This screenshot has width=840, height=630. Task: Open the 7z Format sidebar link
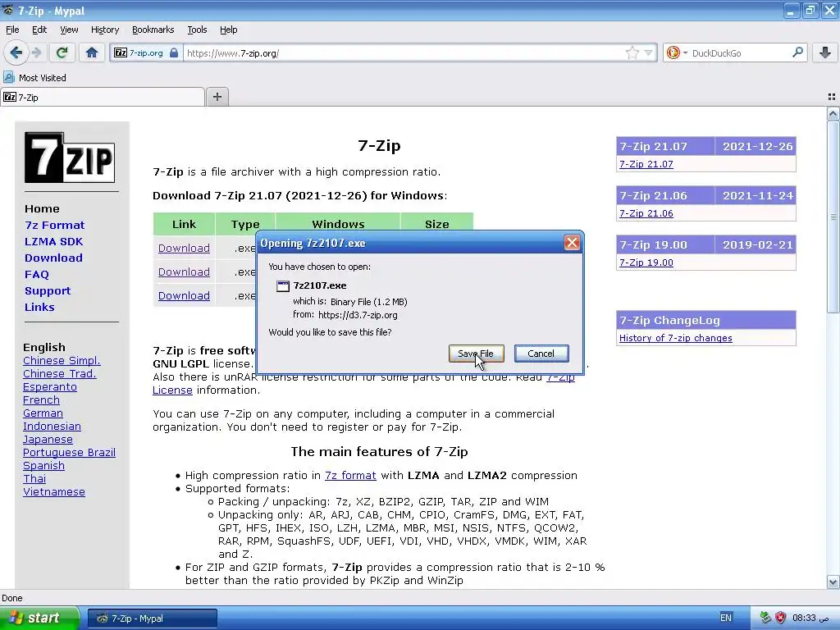(55, 225)
